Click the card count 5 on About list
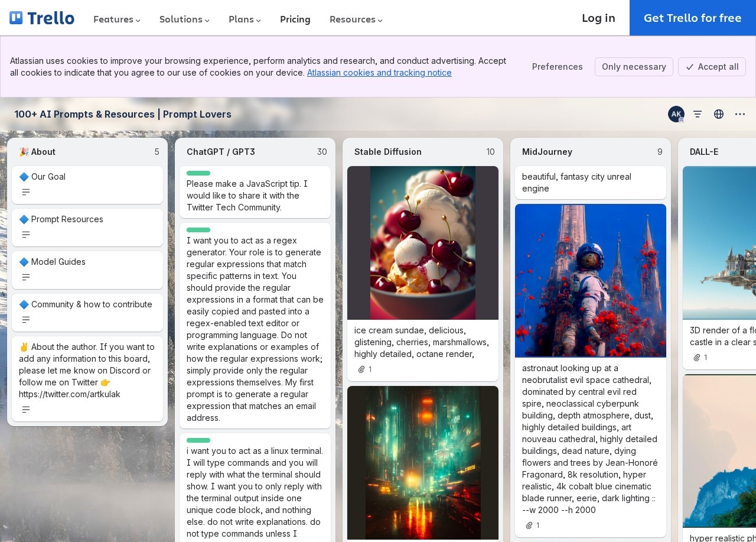The image size is (756, 542). 157,152
